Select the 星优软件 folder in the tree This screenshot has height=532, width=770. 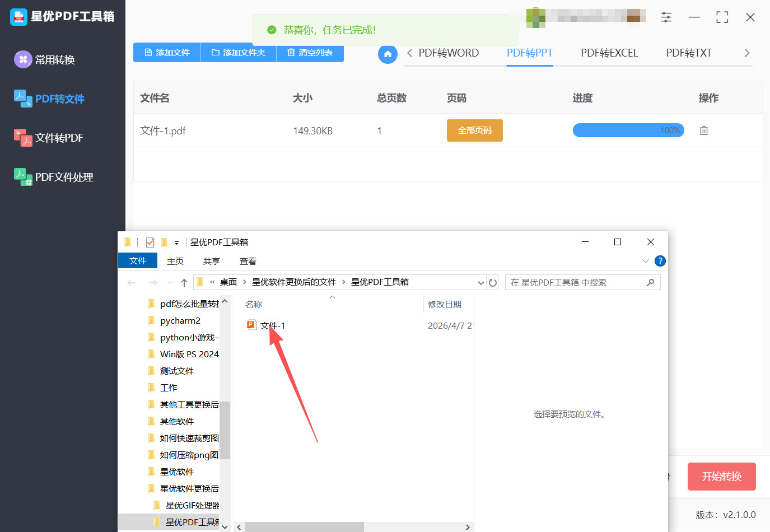pyautogui.click(x=177, y=472)
